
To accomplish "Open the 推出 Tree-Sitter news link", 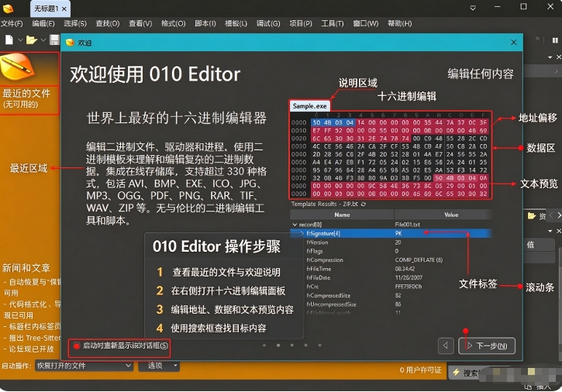I will pyautogui.click(x=32, y=338).
